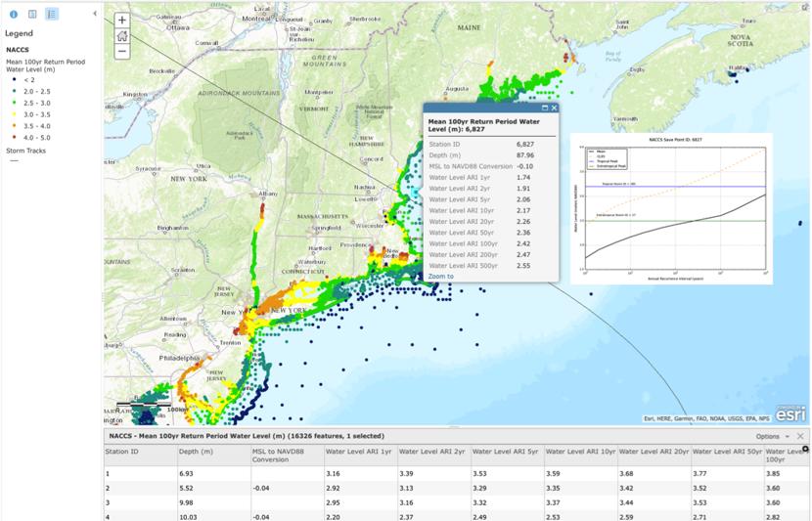Close the attribute table panel
The height and width of the screenshot is (521, 812).
tap(800, 436)
